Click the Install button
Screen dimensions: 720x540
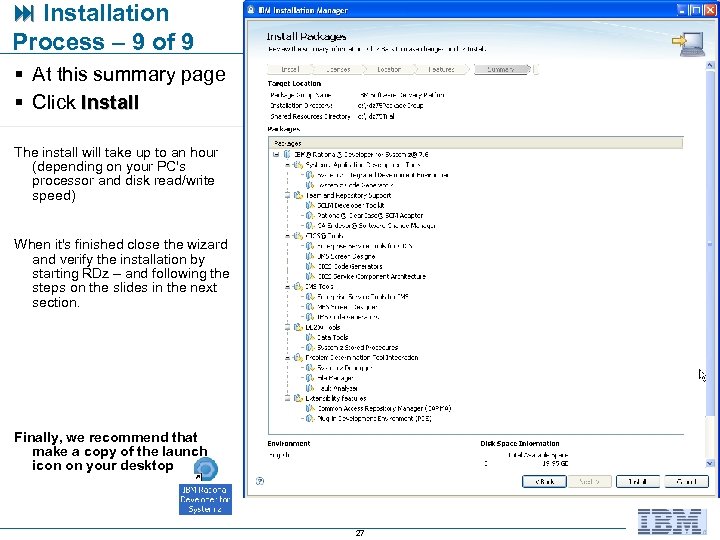(x=638, y=481)
